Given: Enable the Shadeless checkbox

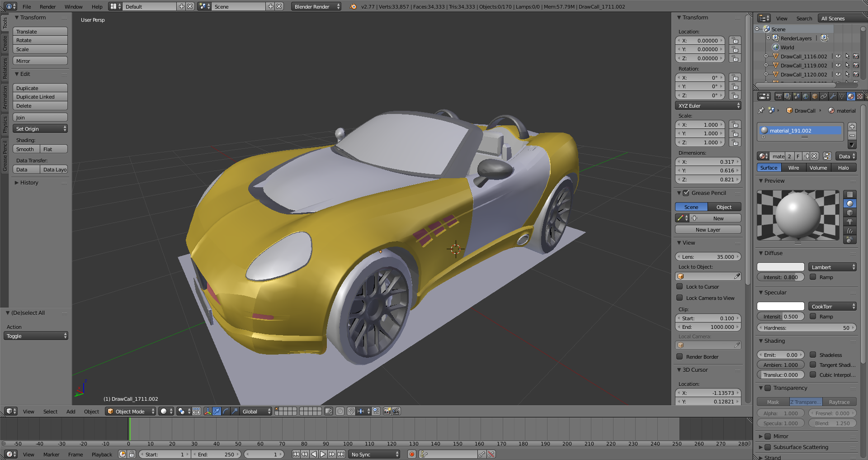Looking at the screenshot, I should [813, 355].
